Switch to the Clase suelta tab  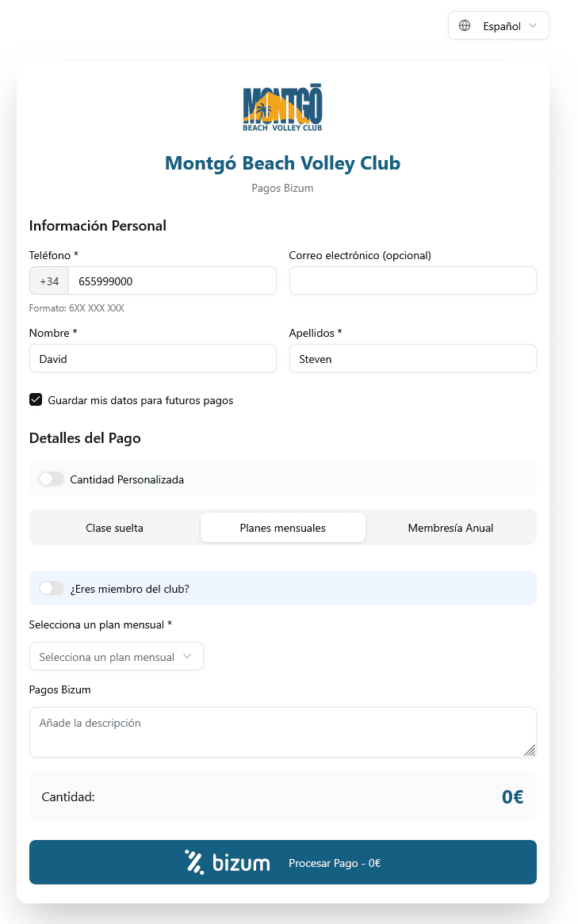pyautogui.click(x=115, y=528)
